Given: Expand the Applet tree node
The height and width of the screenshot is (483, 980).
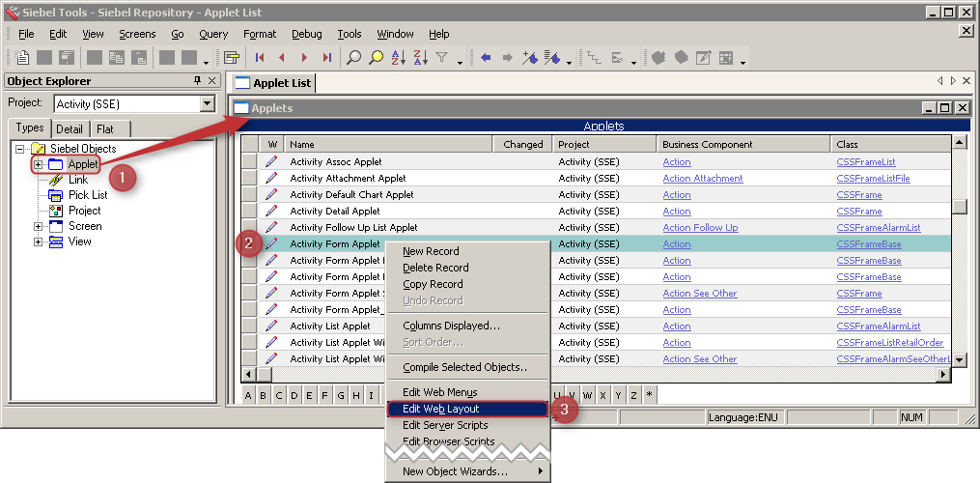Looking at the screenshot, I should point(38,164).
